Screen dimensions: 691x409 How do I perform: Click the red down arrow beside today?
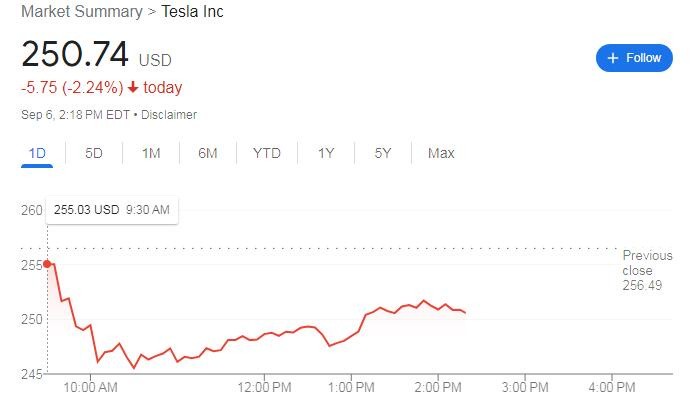click(x=132, y=88)
